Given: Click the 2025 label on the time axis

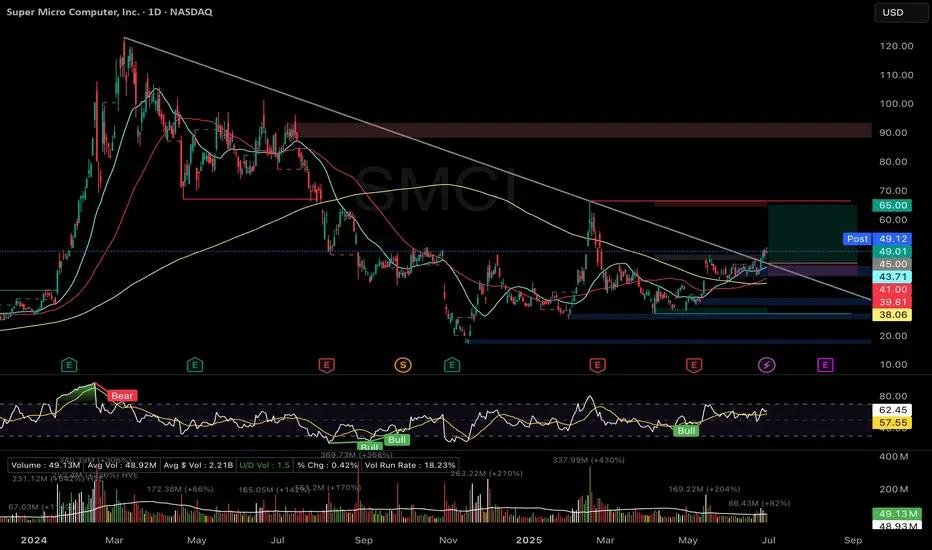Looking at the screenshot, I should (x=528, y=540).
